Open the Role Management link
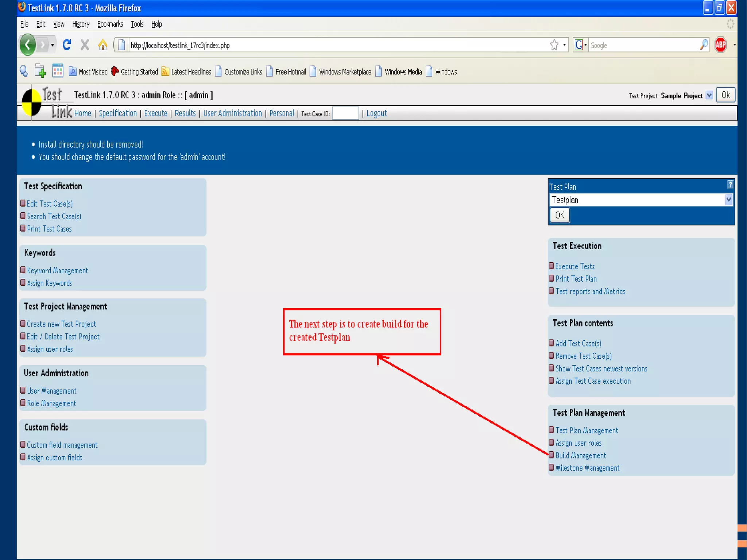The height and width of the screenshot is (560, 747). coord(51,403)
